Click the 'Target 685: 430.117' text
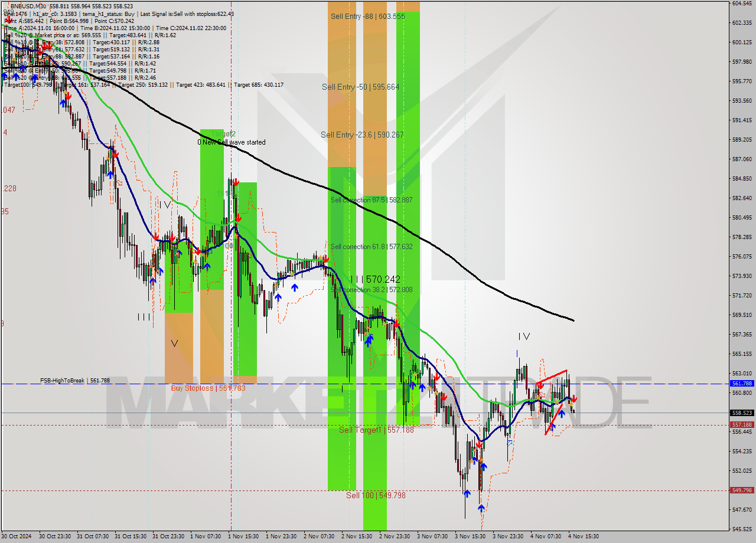This screenshot has width=756, height=543. point(259,84)
